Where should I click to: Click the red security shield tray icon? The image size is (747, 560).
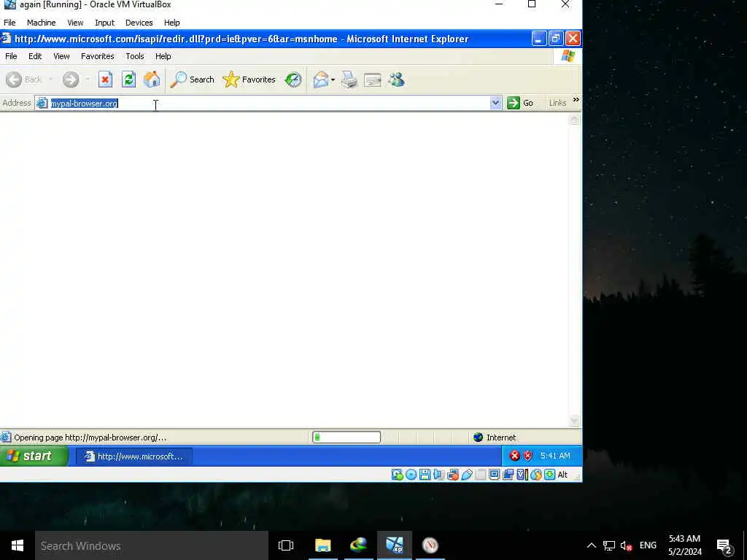tap(528, 456)
